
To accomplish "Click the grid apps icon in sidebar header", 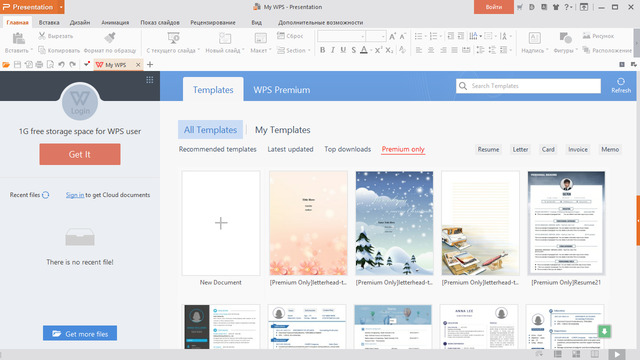I will (150, 80).
